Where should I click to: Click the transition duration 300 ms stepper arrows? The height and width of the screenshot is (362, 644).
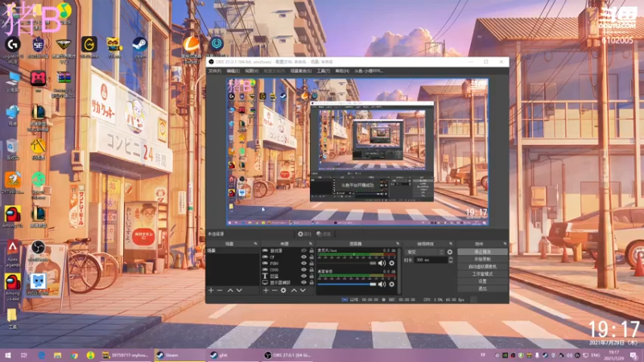(451, 260)
